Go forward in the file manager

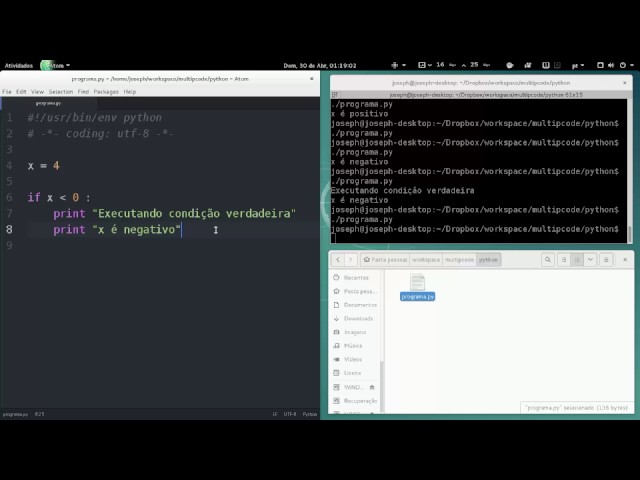click(351, 260)
